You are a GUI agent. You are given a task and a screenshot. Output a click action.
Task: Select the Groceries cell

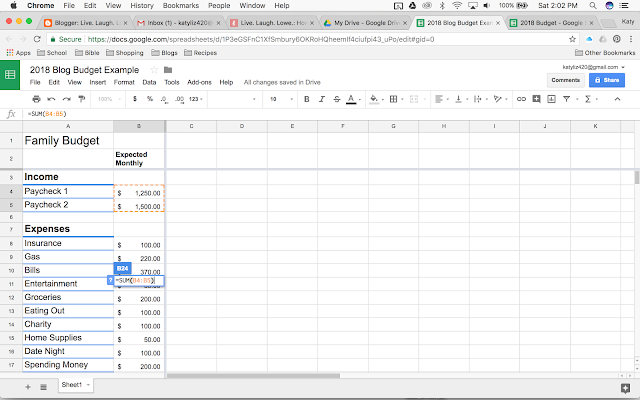pyautogui.click(x=68, y=297)
